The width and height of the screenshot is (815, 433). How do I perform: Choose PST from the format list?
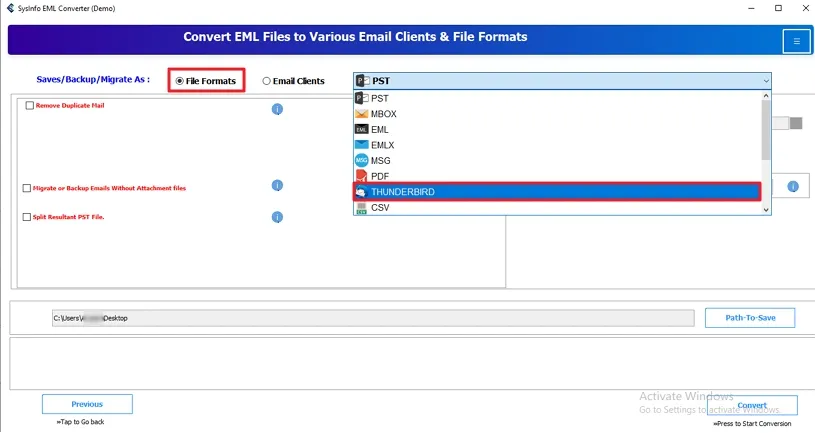pos(557,98)
